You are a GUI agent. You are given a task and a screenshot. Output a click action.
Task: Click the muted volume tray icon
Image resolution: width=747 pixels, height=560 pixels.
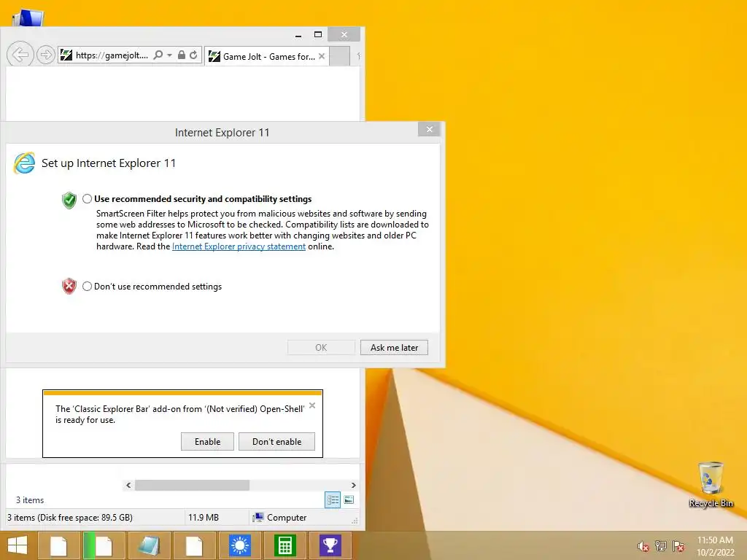pyautogui.click(x=643, y=546)
